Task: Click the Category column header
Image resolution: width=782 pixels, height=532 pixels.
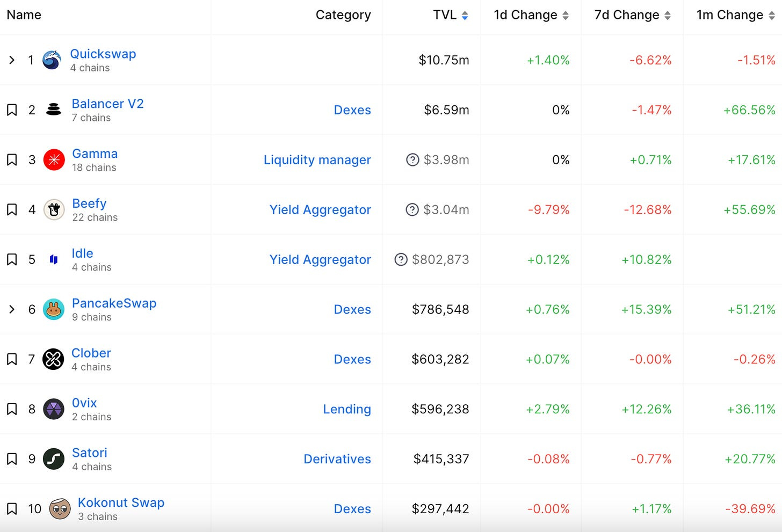Action: pyautogui.click(x=343, y=15)
